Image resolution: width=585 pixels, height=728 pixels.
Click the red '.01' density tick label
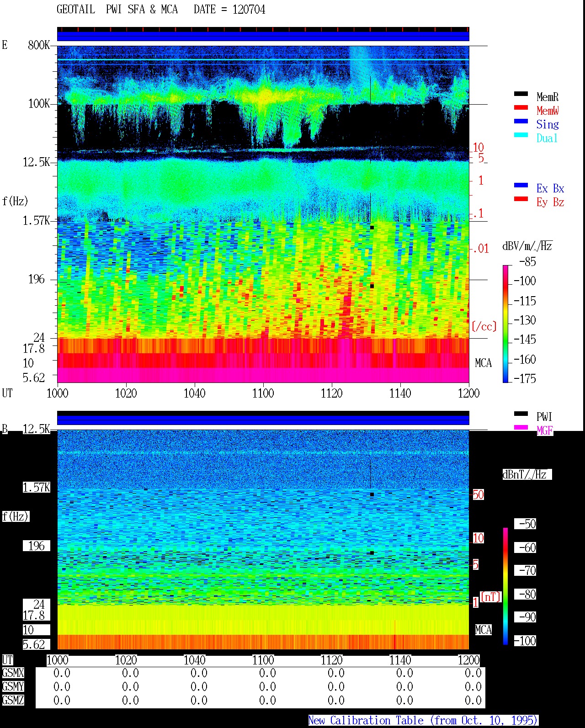[480, 249]
